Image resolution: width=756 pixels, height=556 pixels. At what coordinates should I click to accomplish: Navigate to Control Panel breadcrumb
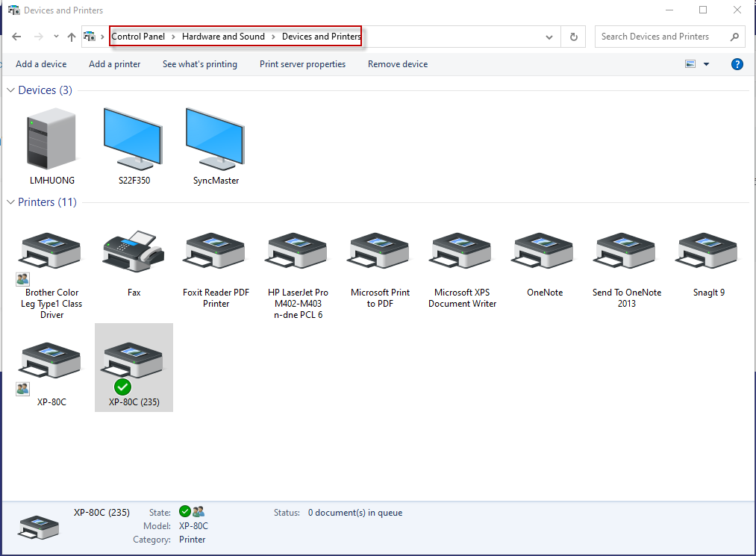point(138,37)
